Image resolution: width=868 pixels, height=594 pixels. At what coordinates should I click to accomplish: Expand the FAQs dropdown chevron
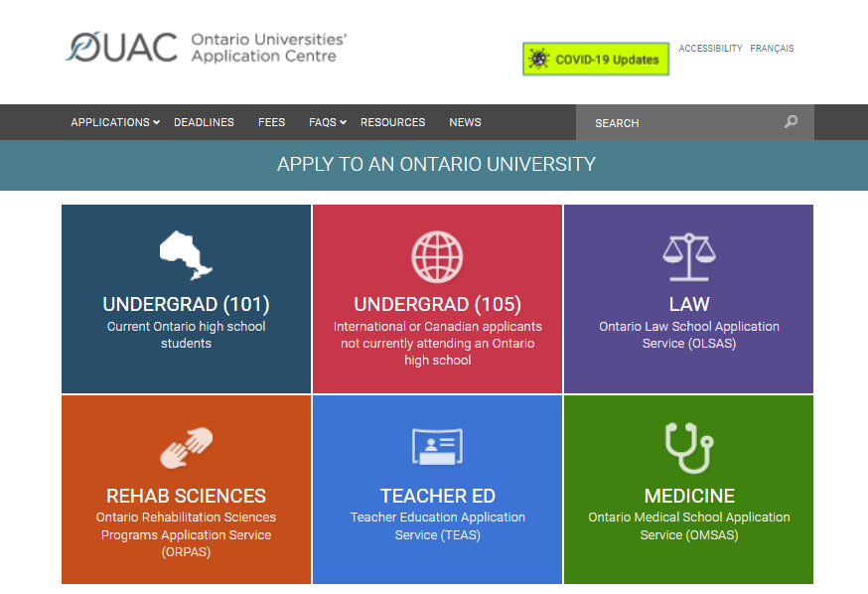(344, 122)
